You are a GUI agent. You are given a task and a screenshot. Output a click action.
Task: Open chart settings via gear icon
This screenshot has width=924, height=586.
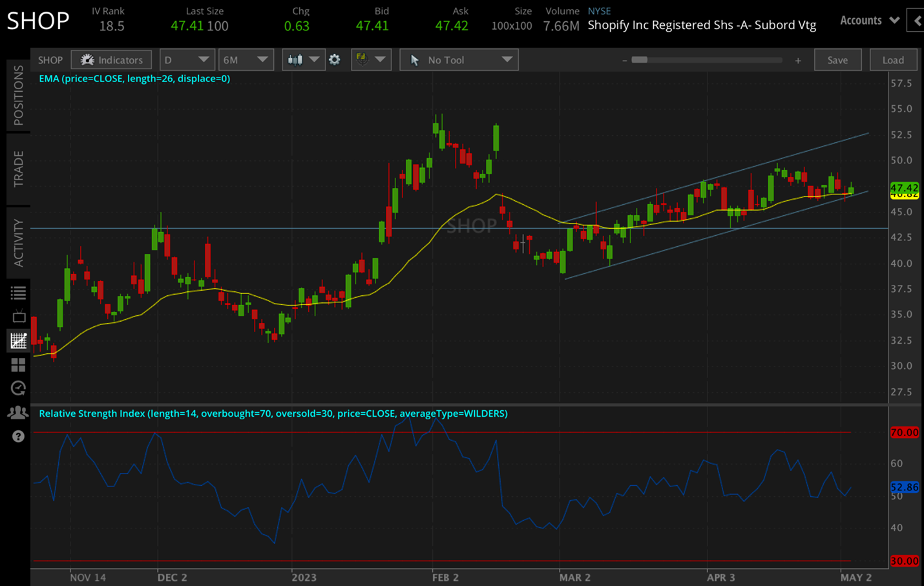335,59
